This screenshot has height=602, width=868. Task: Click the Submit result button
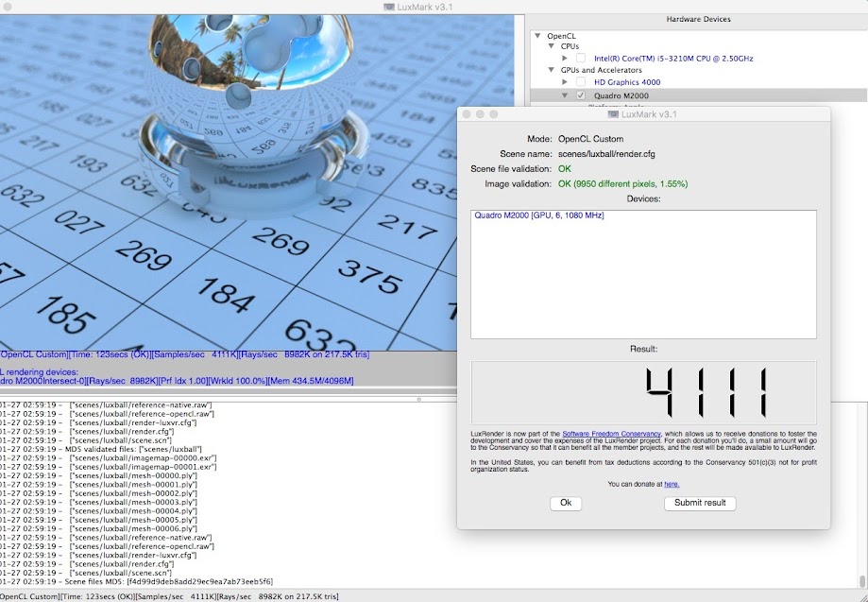(700, 503)
